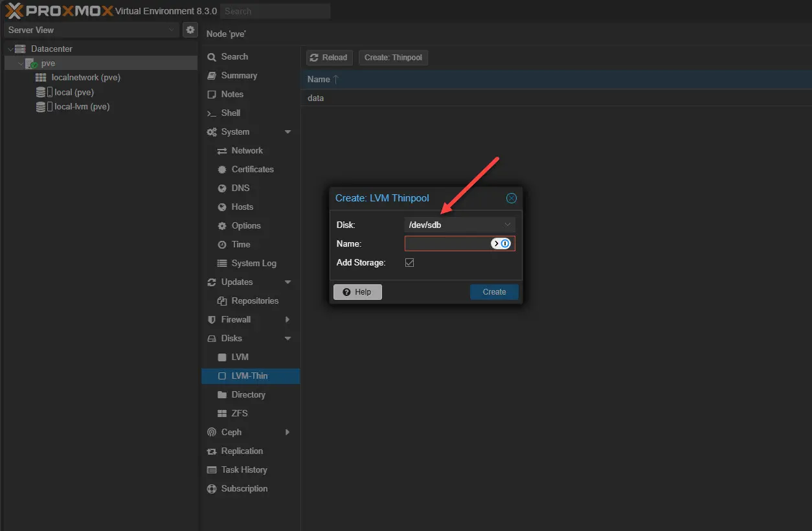Sort by the Name column header
The width and height of the screenshot is (812, 531).
tap(319, 80)
